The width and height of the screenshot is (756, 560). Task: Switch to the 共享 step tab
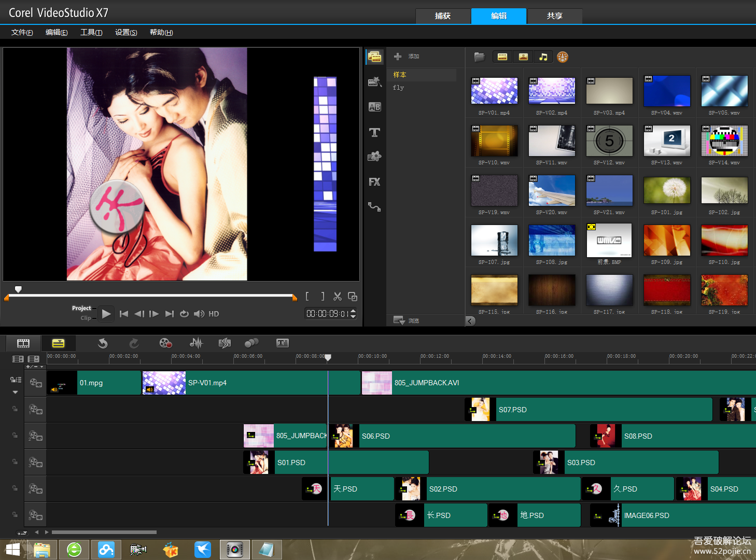[x=555, y=16]
